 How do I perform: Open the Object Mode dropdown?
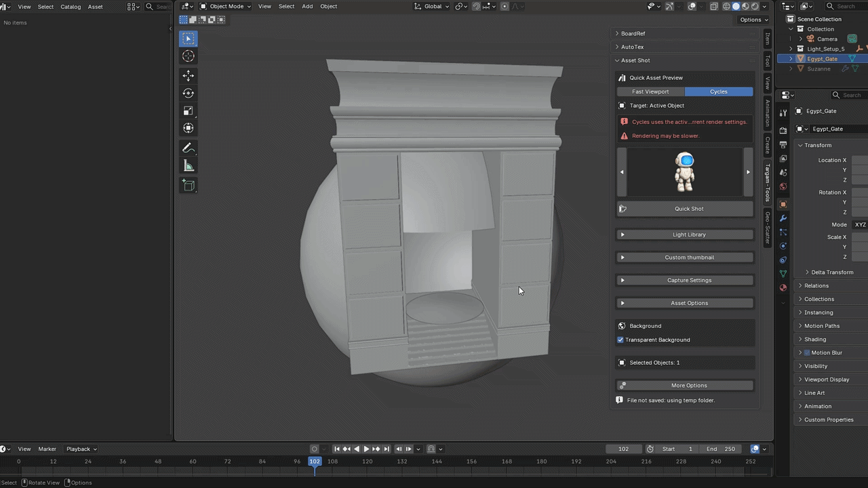point(225,6)
